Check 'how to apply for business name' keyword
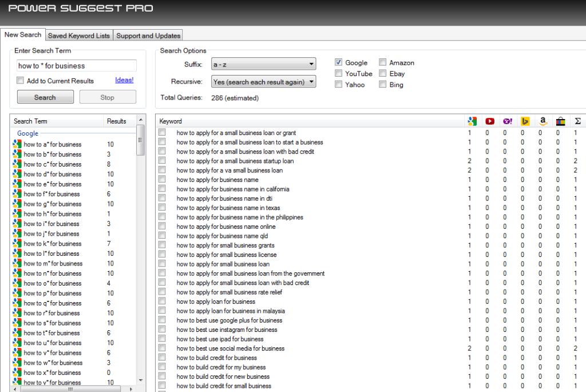586x392 pixels. pos(162,179)
